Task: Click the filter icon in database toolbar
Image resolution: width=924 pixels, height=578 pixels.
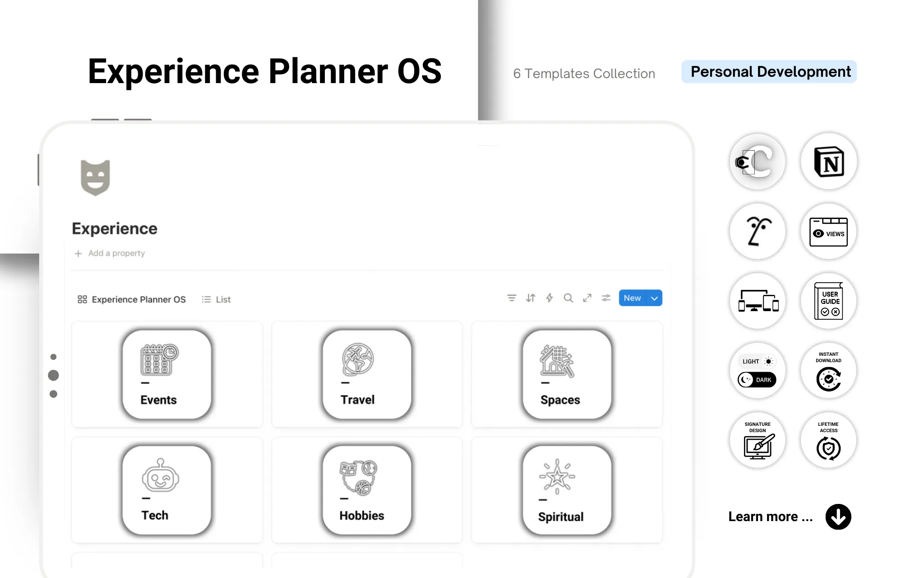Action: point(512,298)
